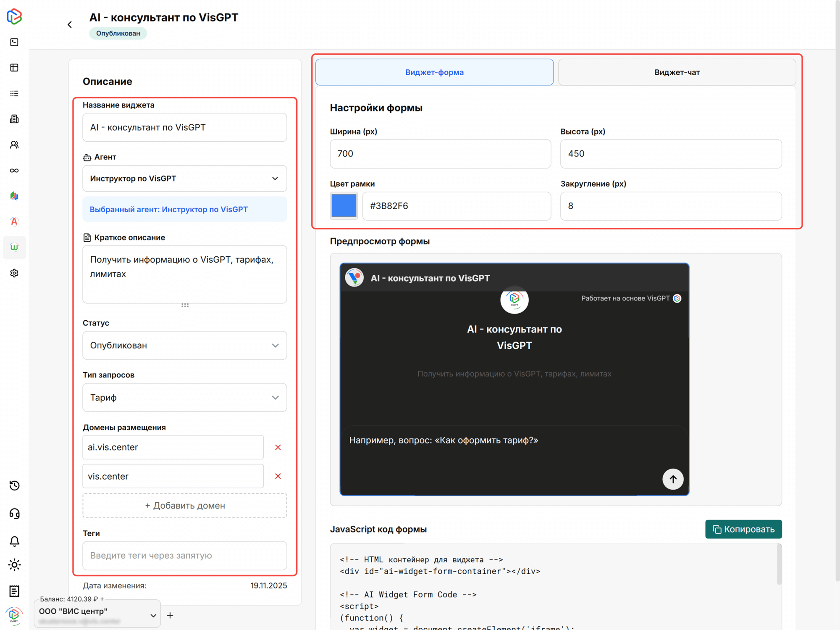Screen dimensions: 840x630
Task: Open the history clock icon
Action: coord(14,486)
